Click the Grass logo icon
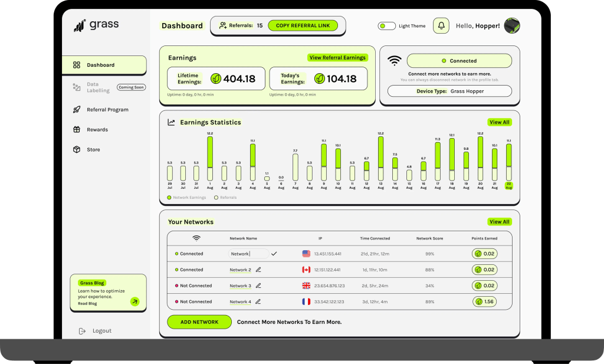604x364 pixels. coord(80,25)
